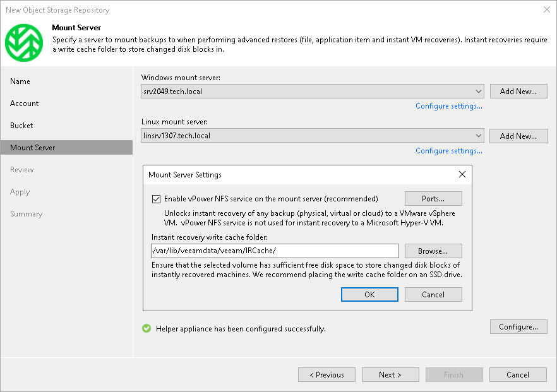Cancel the Mount Server Settings dialog
Screen dimensions: 557x392
tap(433, 294)
